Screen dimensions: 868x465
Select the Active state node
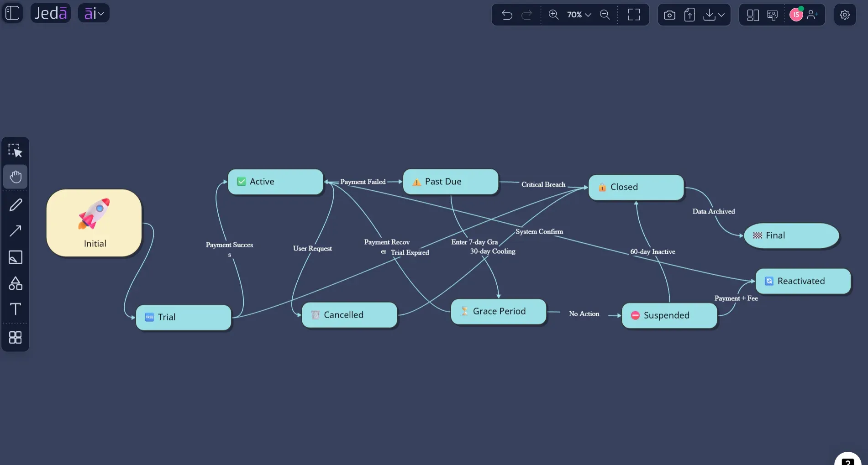[x=275, y=182]
